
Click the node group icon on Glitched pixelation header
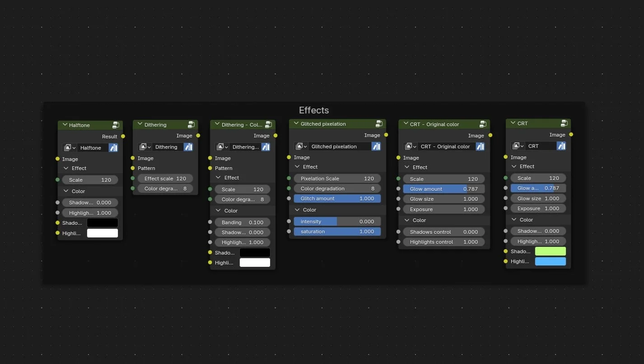click(379, 123)
